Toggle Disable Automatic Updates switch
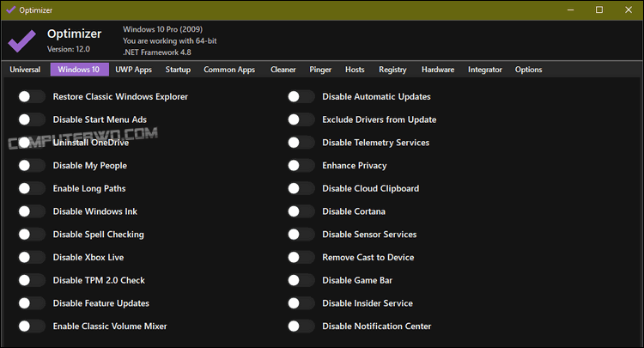The height and width of the screenshot is (348, 644). pos(301,96)
